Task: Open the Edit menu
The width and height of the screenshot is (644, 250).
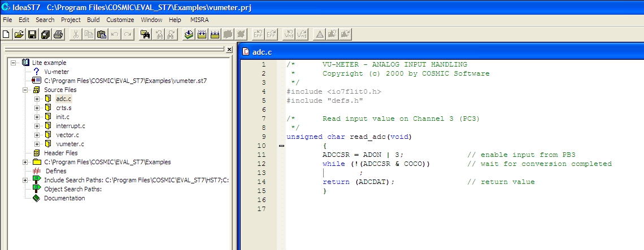Action: (x=24, y=20)
